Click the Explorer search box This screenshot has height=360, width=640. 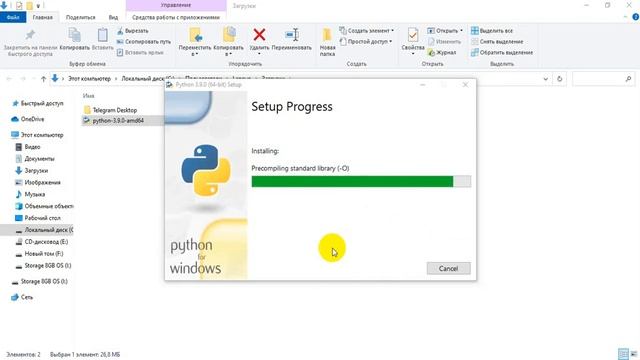click(x=603, y=79)
